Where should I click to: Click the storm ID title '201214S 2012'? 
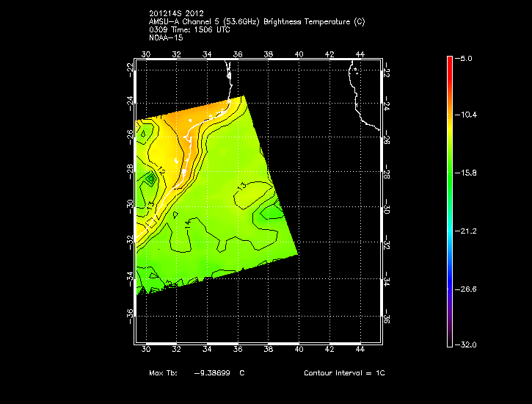(177, 14)
